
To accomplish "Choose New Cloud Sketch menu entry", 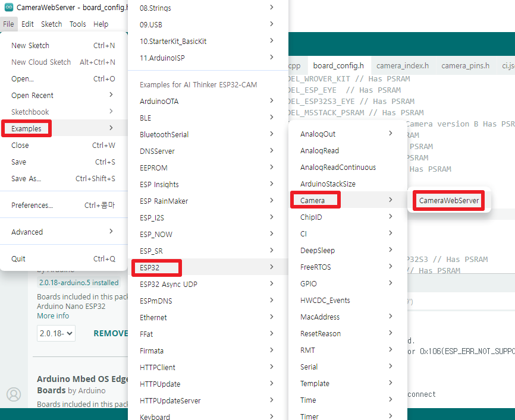I will (x=64, y=62).
